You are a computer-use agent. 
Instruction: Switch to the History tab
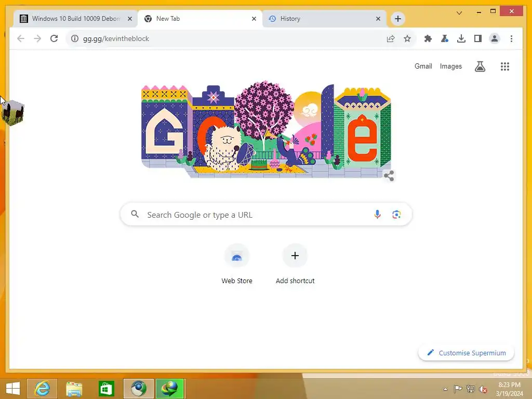pyautogui.click(x=324, y=19)
